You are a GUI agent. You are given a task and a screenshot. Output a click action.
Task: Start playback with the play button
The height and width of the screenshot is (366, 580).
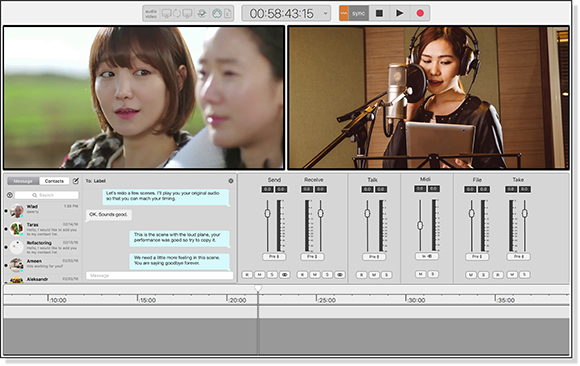click(399, 13)
